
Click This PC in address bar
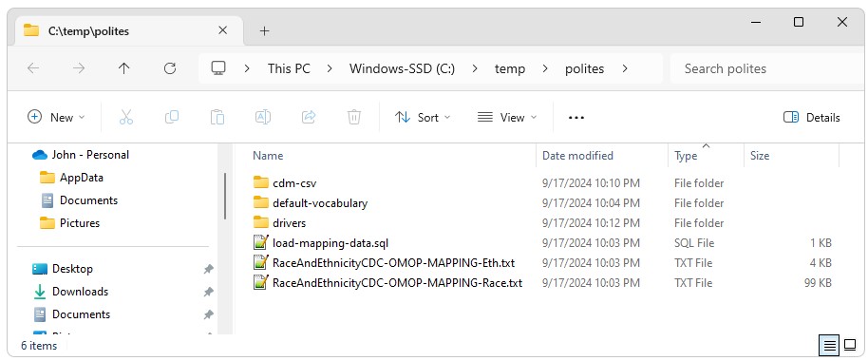coord(289,68)
